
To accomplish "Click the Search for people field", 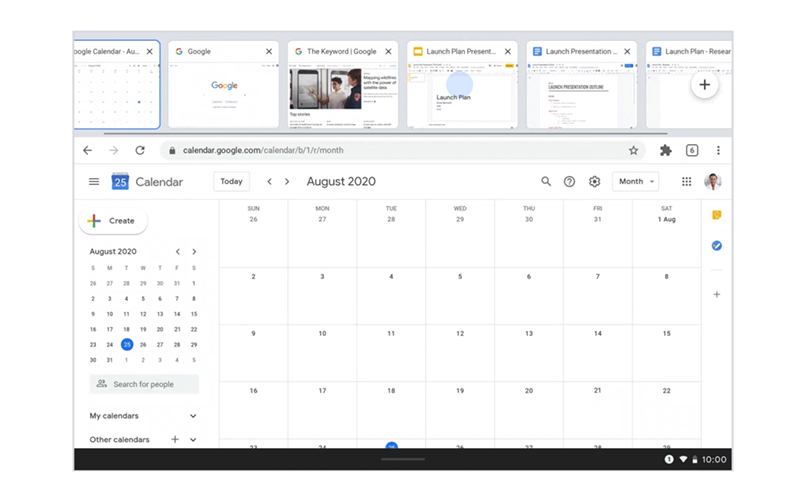I will [144, 384].
